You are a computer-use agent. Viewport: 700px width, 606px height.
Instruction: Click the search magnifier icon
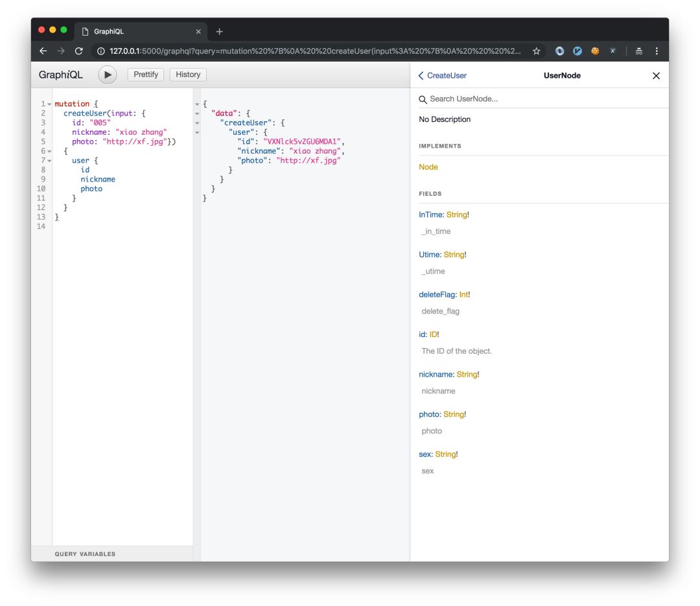[x=423, y=99]
